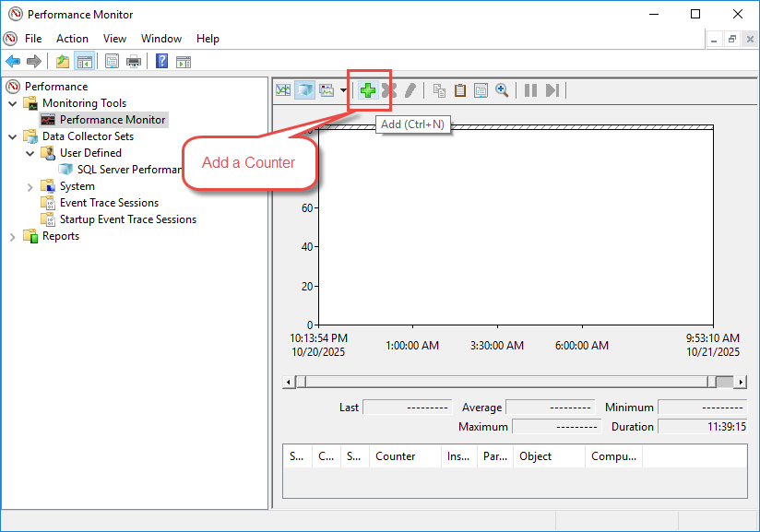Expand the System node
The height and width of the screenshot is (532, 760).
pyautogui.click(x=30, y=185)
